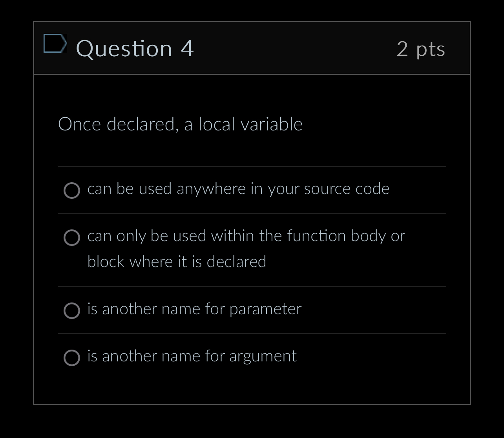The width and height of the screenshot is (504, 438).
Task: Click the Question 4 header text
Action: pyautogui.click(x=135, y=48)
